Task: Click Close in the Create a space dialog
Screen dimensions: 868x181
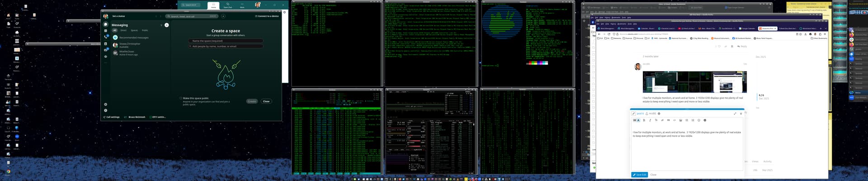Action: pos(266,101)
